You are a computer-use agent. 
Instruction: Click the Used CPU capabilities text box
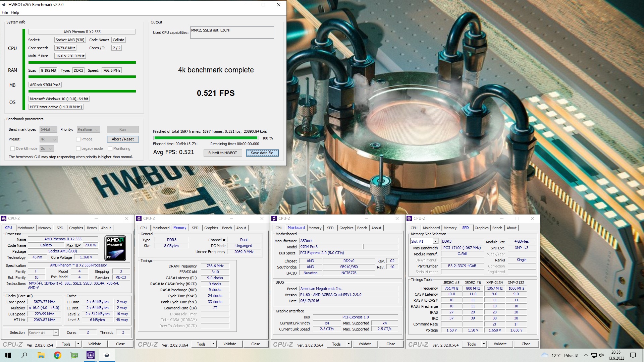click(x=232, y=33)
